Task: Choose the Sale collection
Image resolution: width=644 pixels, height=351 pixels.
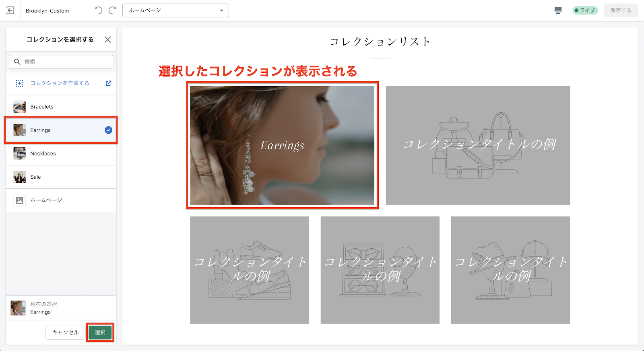Action: pos(35,177)
